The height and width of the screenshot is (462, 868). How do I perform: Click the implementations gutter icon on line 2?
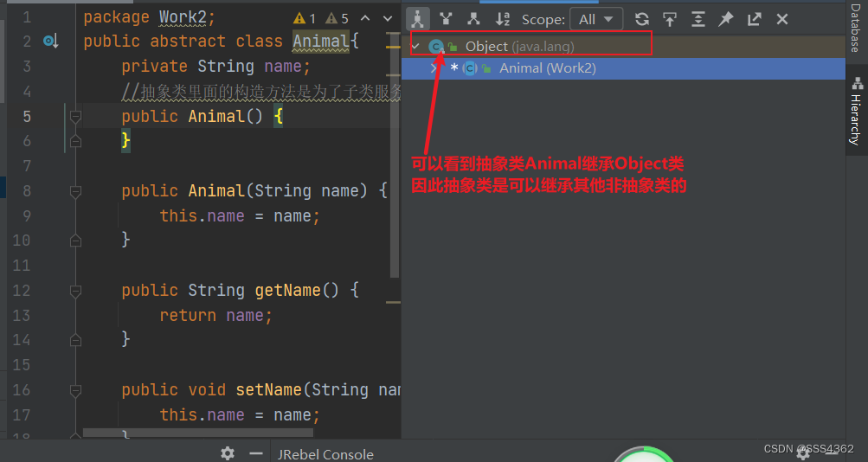(51, 41)
